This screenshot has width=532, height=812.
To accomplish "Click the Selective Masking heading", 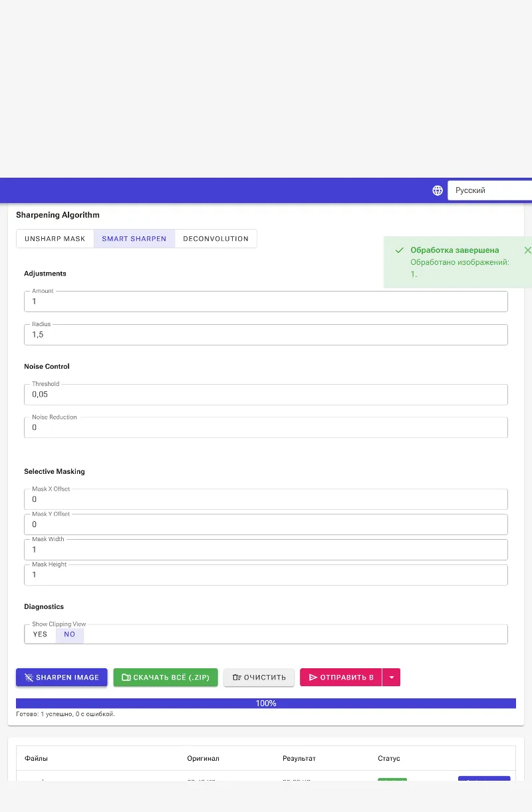I will tap(55, 471).
